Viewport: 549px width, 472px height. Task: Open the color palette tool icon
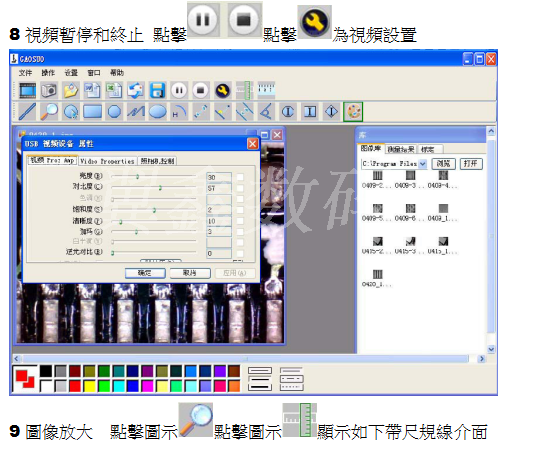353,112
